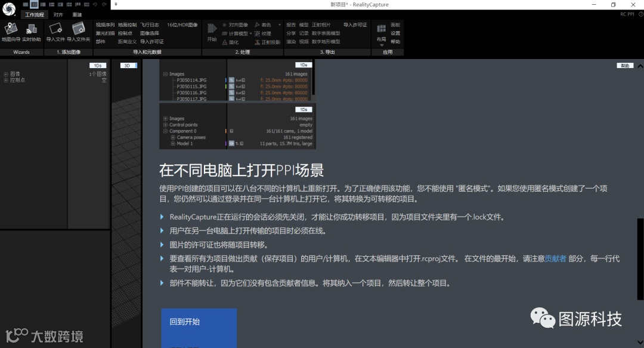Undo with the title bar undo arrow

tap(95, 5)
